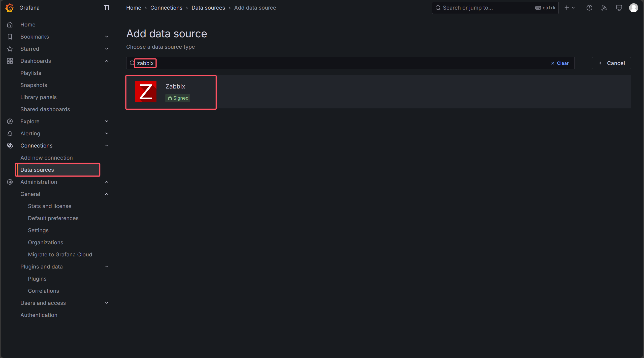Screen dimensions: 644x358
Task: Focus the data source filter input
Action: (x=350, y=63)
